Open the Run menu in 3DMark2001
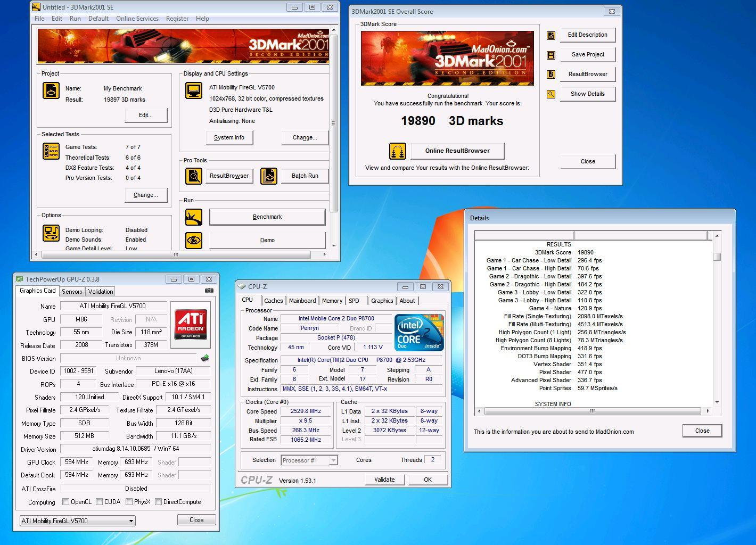756x545 pixels. click(75, 18)
